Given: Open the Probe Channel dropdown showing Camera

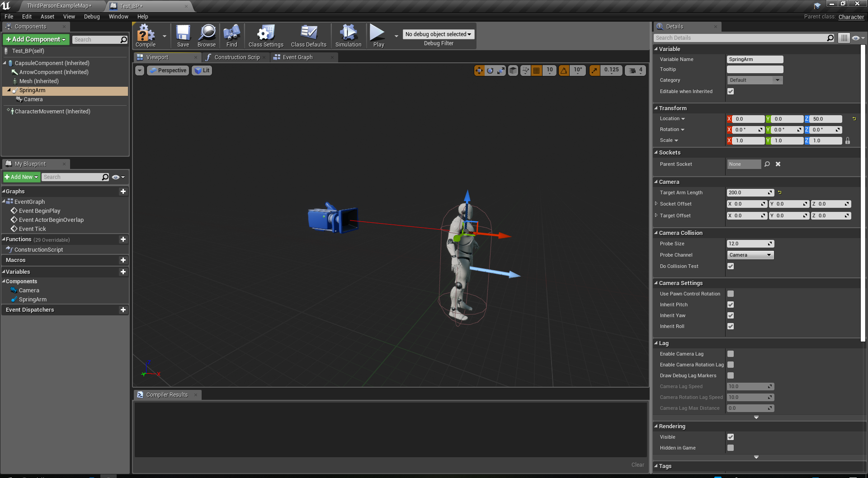Looking at the screenshot, I should click(x=750, y=254).
